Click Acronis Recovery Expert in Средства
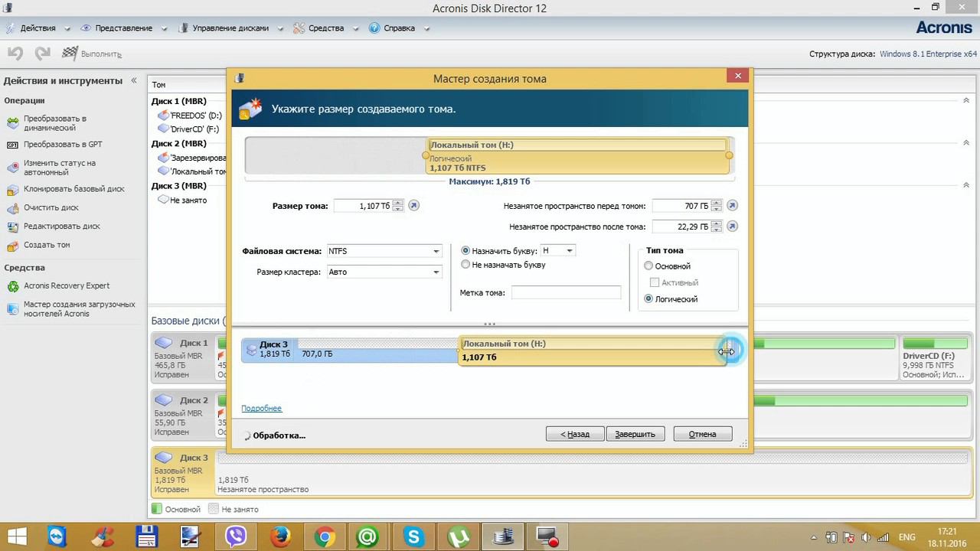The width and height of the screenshot is (980, 551). click(67, 286)
